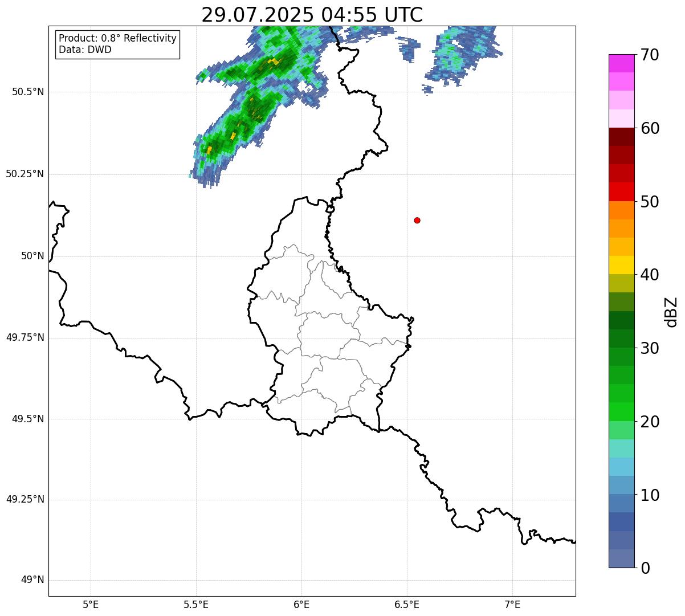Click the yellow high-reflectivity core near 50.3°N 5.55°E
Viewport: 685px width, 616px height.
tap(209, 149)
